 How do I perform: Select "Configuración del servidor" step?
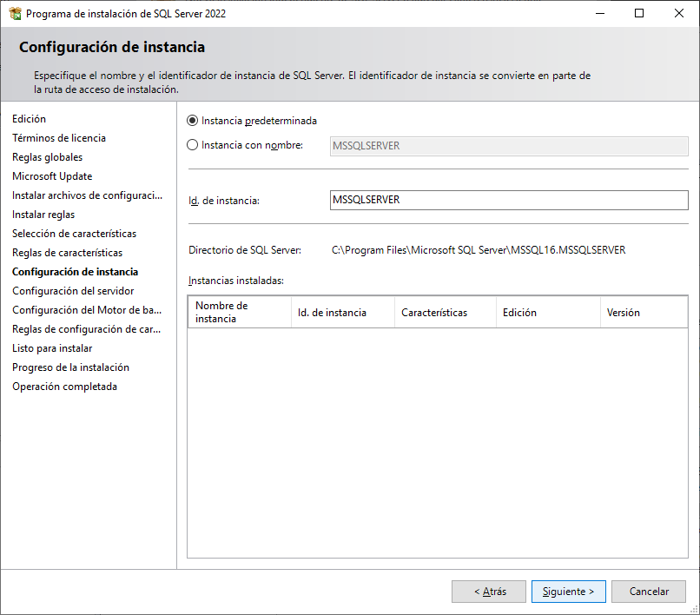pyautogui.click(x=74, y=290)
